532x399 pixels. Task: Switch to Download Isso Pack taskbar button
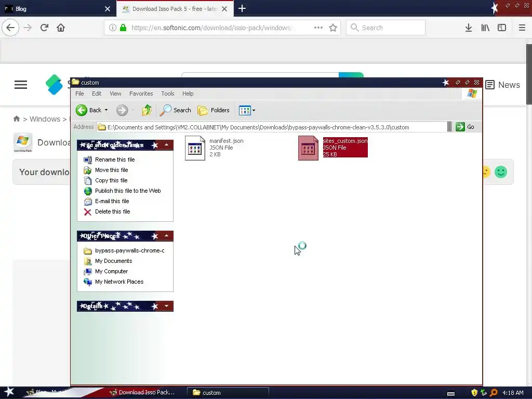[142, 393]
